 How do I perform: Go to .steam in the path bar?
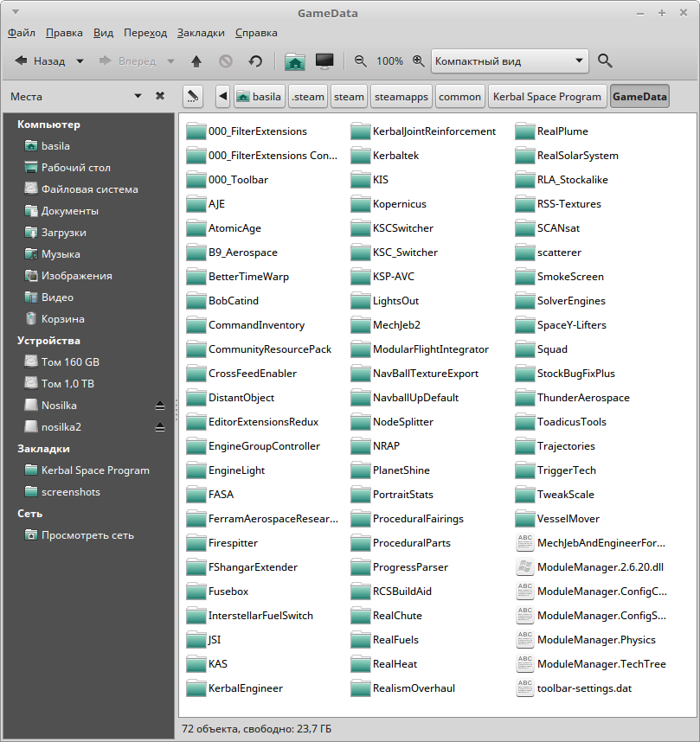point(308,97)
